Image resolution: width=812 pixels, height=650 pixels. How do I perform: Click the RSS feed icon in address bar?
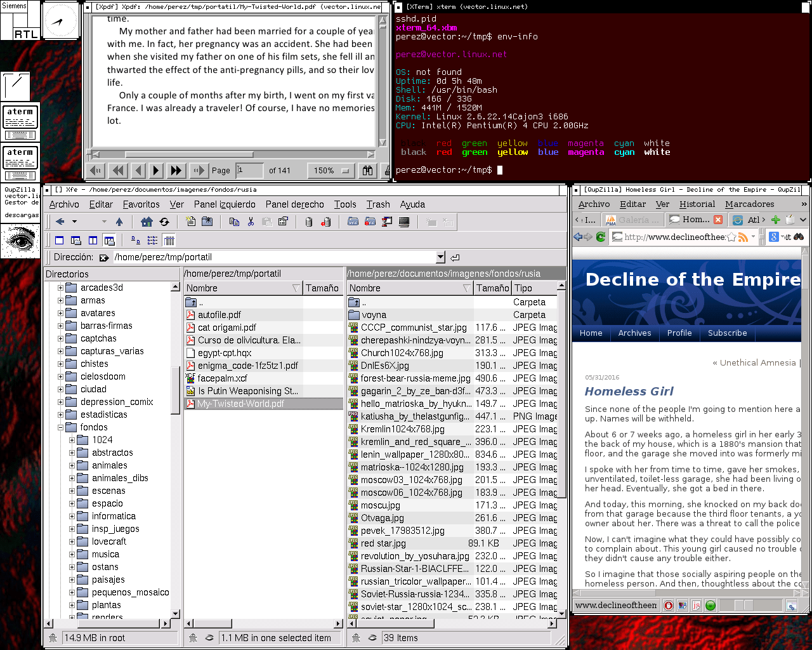pyautogui.click(x=742, y=237)
